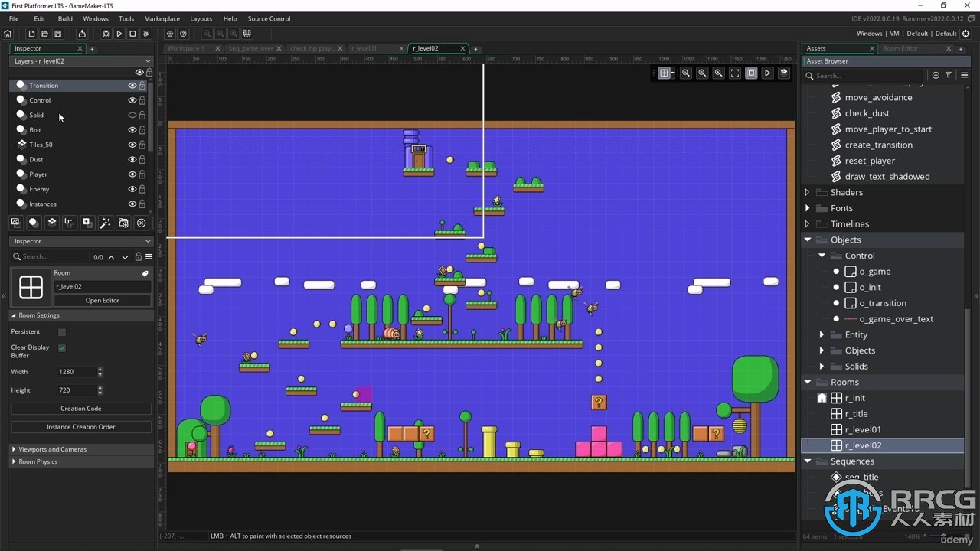Expand the Entity folder

click(x=822, y=334)
